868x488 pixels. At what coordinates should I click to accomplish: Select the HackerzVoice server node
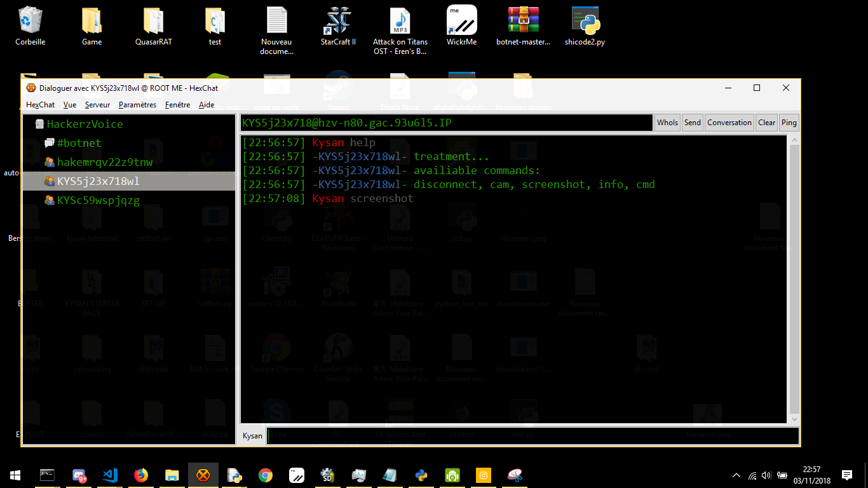[x=85, y=124]
